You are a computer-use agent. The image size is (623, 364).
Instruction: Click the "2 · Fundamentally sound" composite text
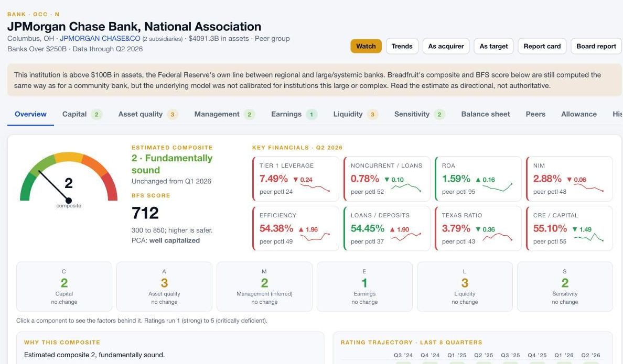click(x=171, y=164)
